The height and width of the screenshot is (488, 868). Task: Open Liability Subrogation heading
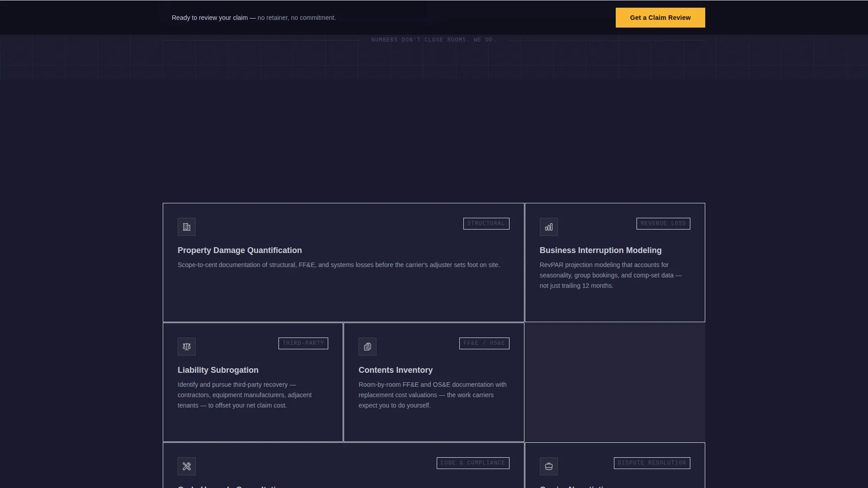(218, 370)
